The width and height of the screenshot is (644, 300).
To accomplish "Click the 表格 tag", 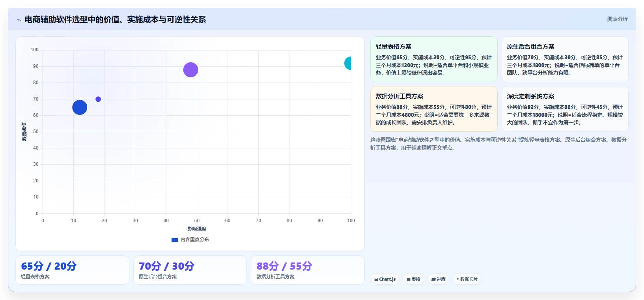I will 413,279.
